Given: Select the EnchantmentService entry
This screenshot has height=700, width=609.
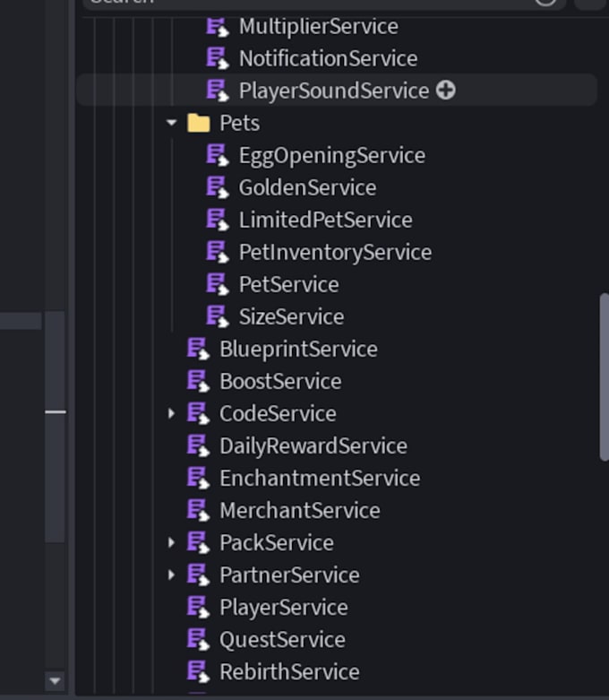Looking at the screenshot, I should tap(320, 478).
